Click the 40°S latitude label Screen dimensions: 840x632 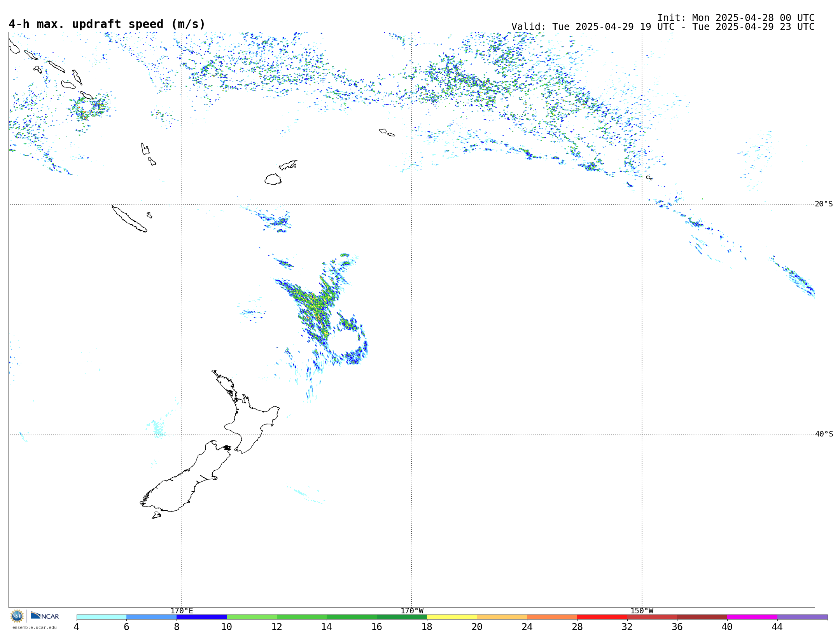click(824, 434)
